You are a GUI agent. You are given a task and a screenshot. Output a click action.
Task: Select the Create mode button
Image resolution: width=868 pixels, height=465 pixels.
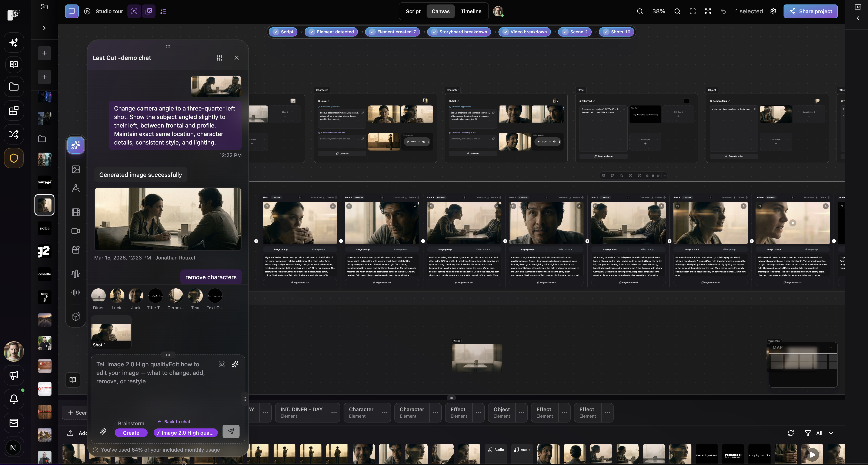[131, 433]
